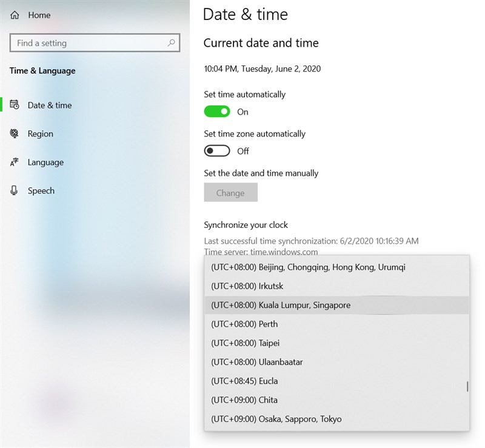Click Last successful time synchronization text

click(311, 241)
